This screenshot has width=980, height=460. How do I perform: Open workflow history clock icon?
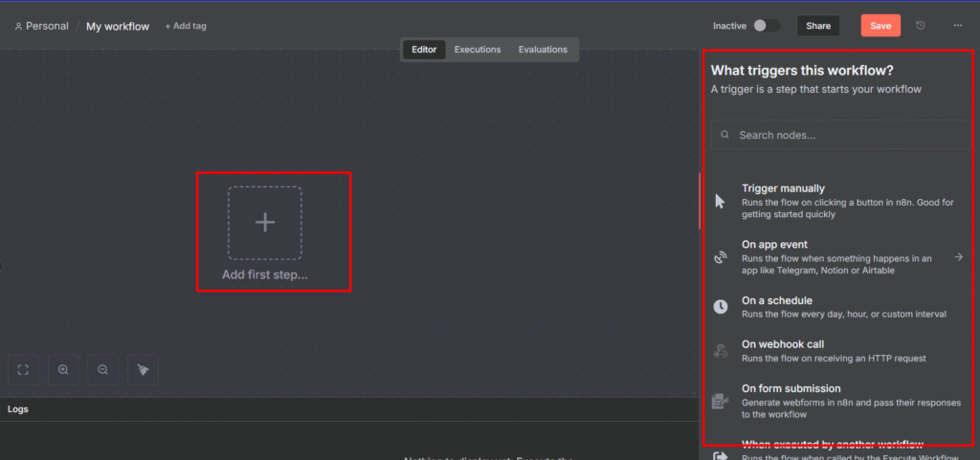pyautogui.click(x=921, y=26)
